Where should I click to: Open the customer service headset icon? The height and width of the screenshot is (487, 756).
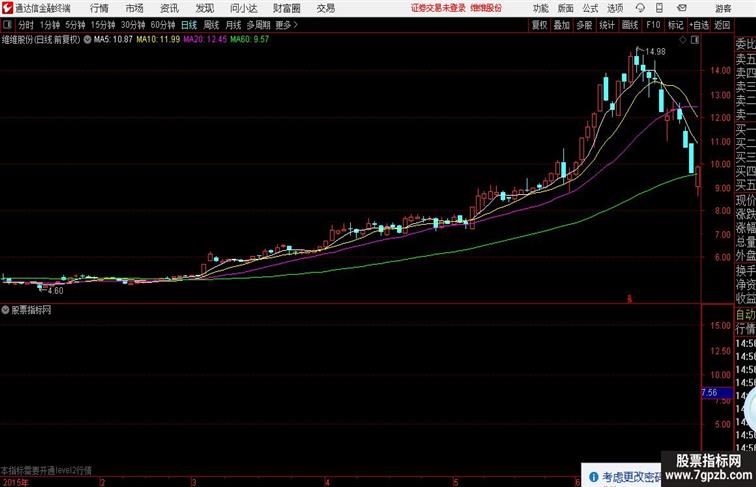point(640,8)
